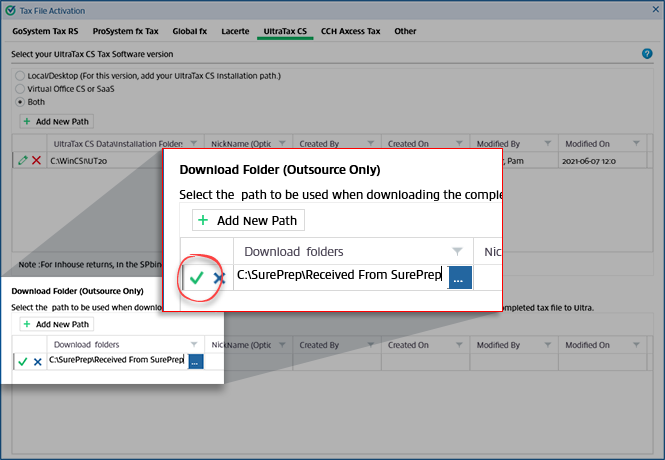
Task: Open folder browser with the large ellipsis button
Action: (459, 278)
